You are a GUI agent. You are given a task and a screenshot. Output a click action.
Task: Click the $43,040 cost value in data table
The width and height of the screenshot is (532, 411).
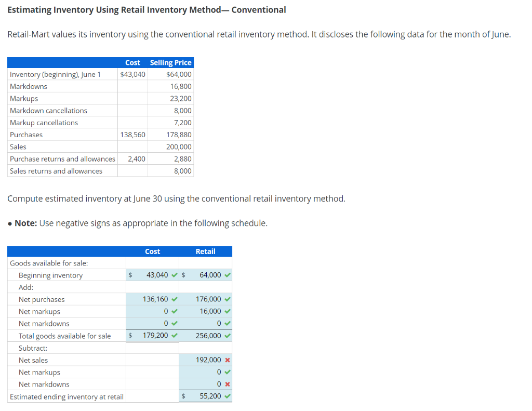tap(132, 74)
